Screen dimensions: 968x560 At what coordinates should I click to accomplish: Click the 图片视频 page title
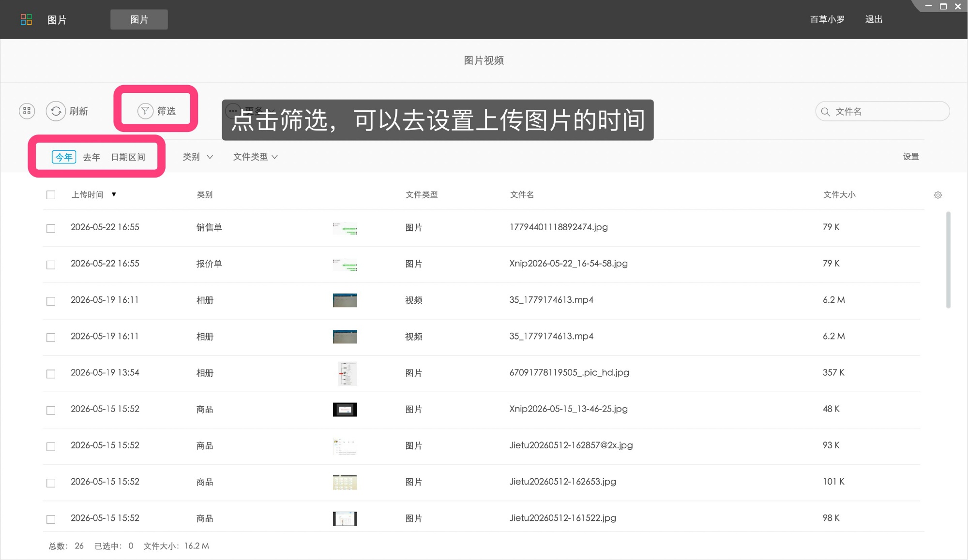click(x=484, y=60)
